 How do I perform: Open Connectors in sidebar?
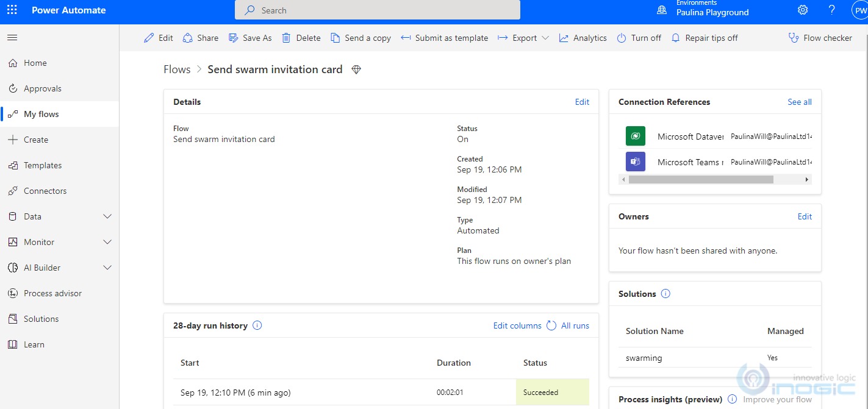(60, 191)
